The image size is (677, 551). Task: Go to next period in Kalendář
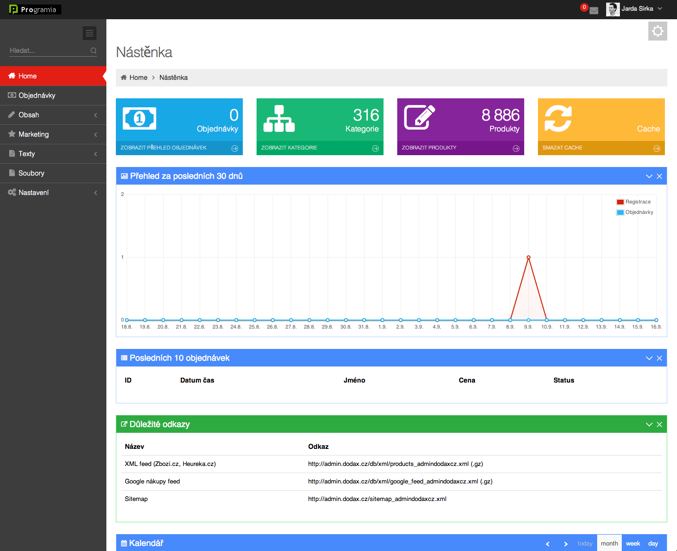pos(565,544)
